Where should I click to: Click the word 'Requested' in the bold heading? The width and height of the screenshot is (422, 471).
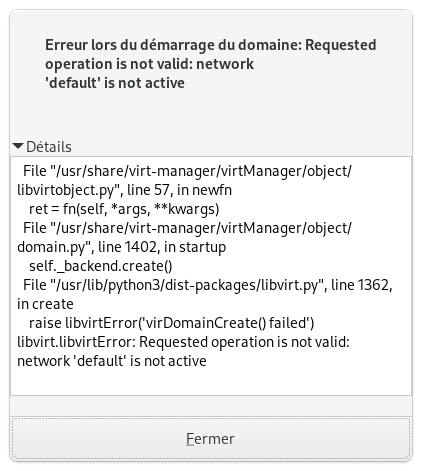click(341, 45)
